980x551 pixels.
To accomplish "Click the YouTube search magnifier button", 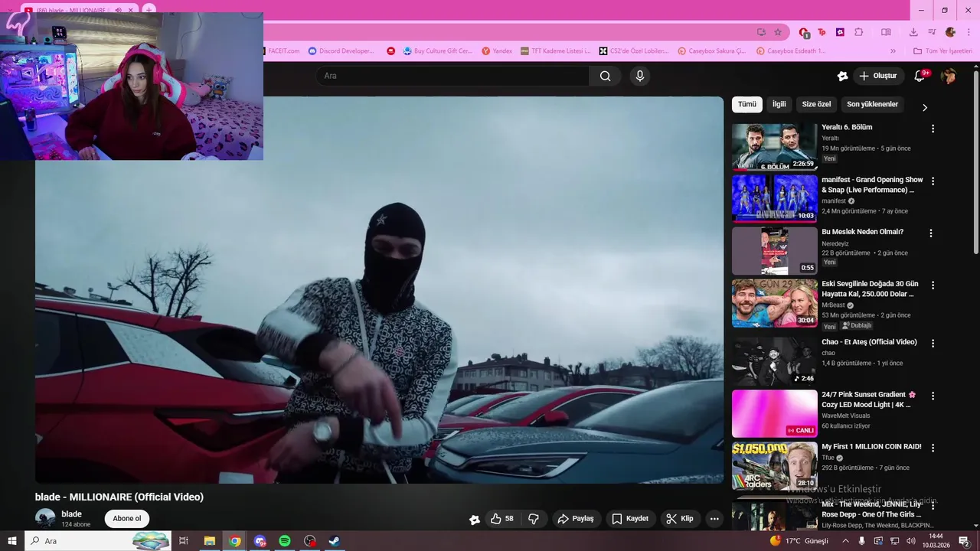I will [x=606, y=76].
